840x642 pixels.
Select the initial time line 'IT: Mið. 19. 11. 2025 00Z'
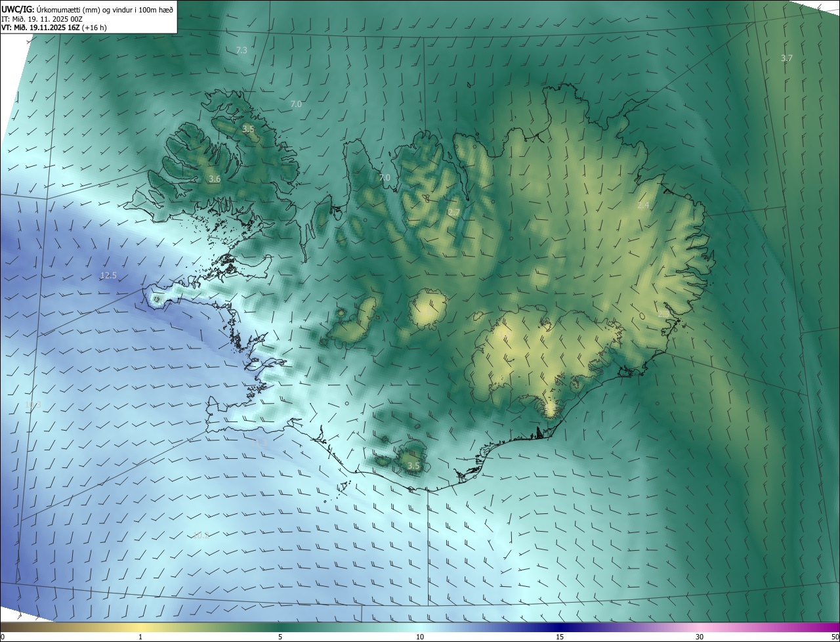pos(42,18)
